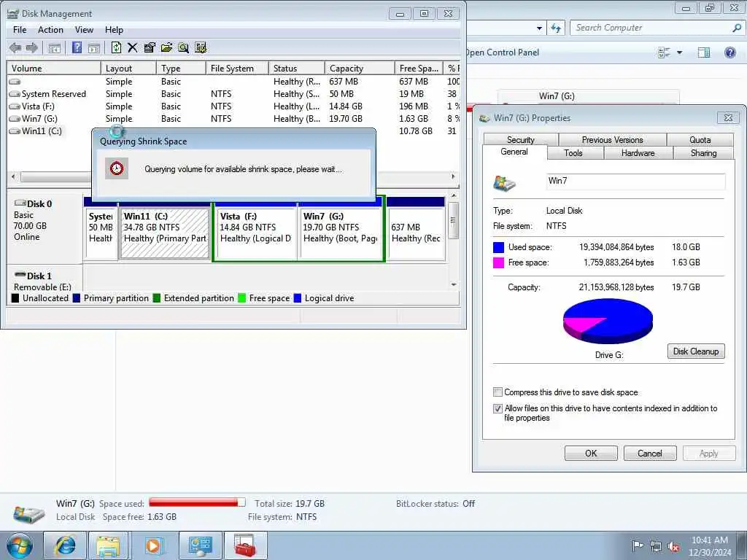The width and height of the screenshot is (747, 560).
Task: Click the Explorer refresh arrows icon
Action: [x=556, y=28]
